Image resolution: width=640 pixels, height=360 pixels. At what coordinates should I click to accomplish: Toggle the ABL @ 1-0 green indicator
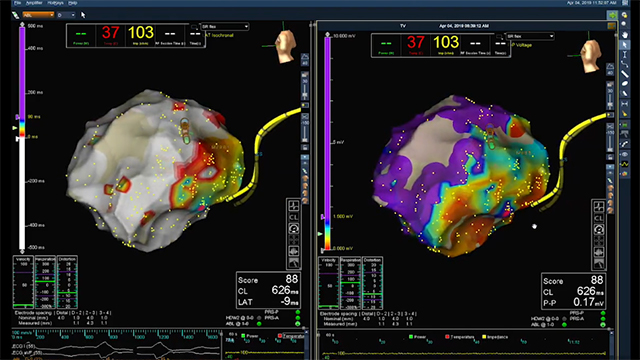(x=564, y=325)
